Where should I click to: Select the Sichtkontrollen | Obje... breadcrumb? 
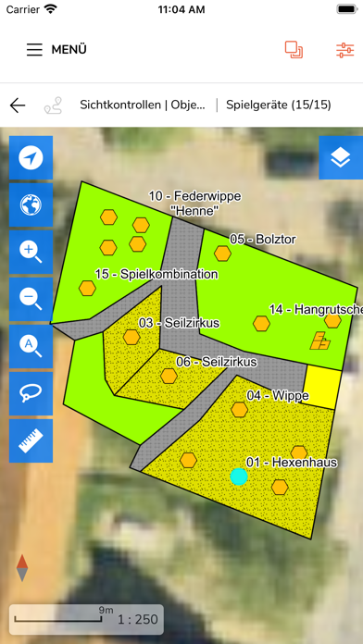tap(143, 105)
